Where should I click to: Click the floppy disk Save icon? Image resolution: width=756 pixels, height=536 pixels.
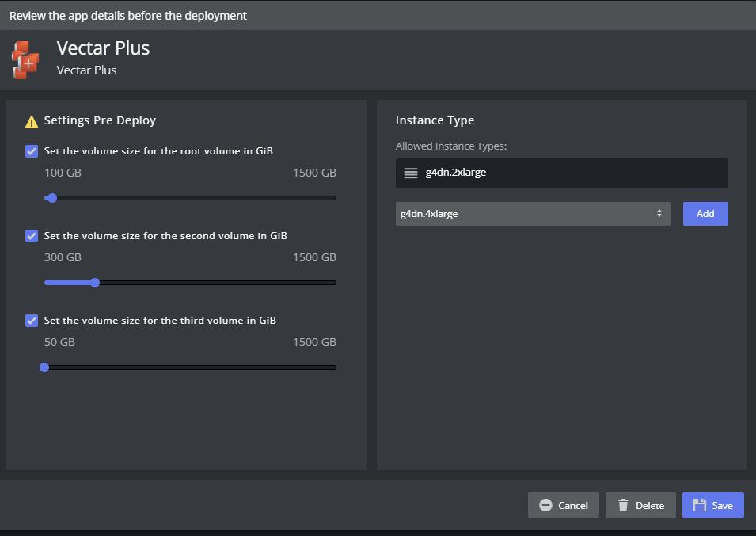pyautogui.click(x=699, y=505)
